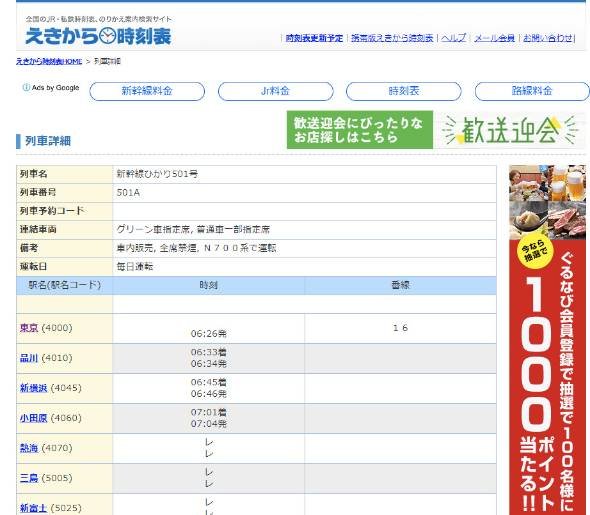Click the 列車番号 row label
This screenshot has height=515, width=590.
[x=38, y=193]
